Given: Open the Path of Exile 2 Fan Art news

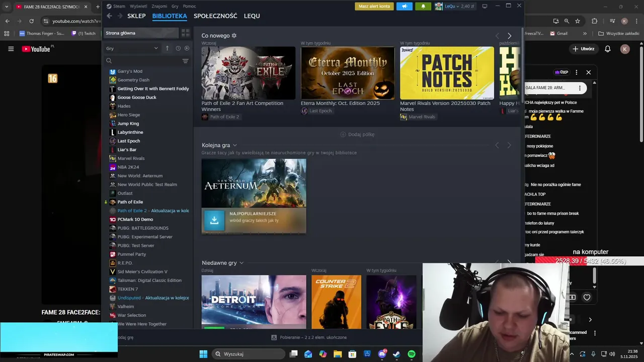Looking at the screenshot, I should (249, 73).
